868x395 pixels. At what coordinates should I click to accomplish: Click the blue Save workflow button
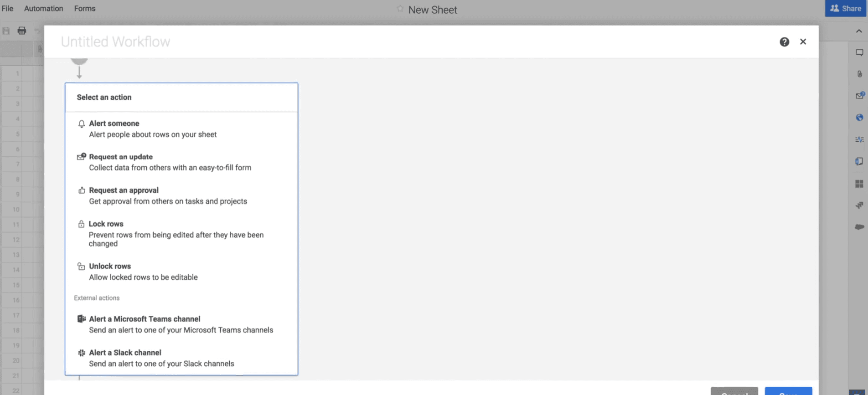pos(788,391)
